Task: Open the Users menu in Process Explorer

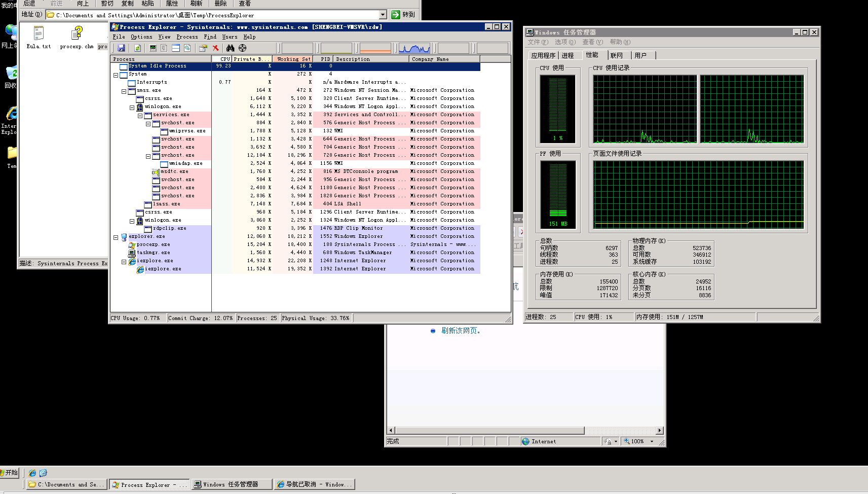Action: click(230, 37)
